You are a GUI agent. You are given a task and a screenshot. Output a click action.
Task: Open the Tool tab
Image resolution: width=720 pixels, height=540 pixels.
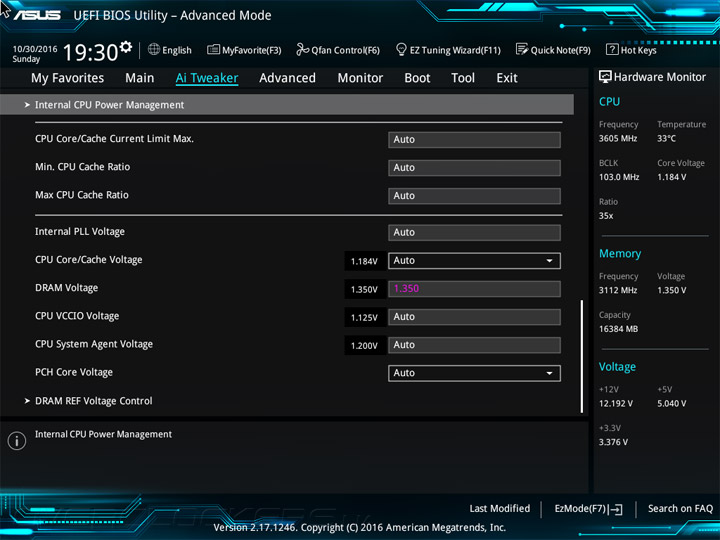coord(463,78)
